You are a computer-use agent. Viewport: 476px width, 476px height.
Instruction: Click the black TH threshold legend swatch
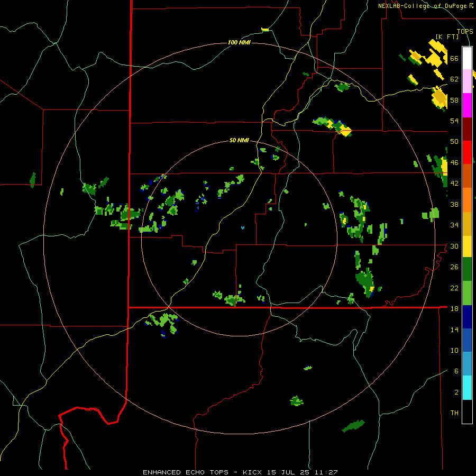467,411
